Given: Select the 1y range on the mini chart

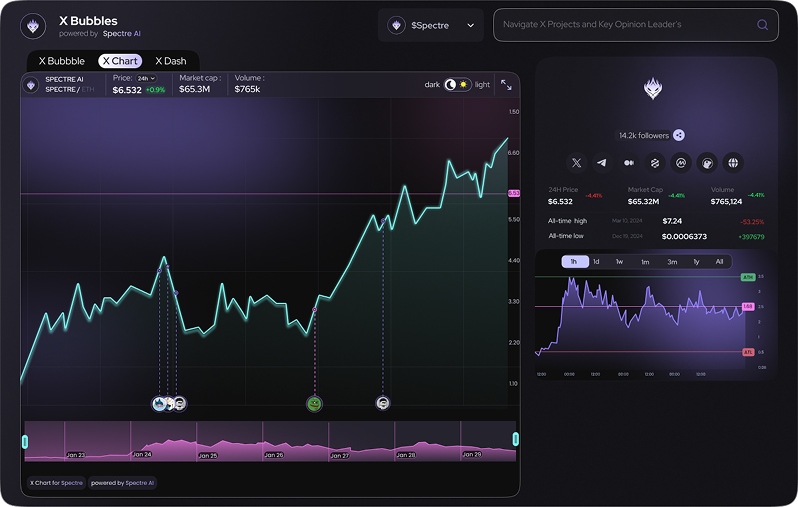Looking at the screenshot, I should pyautogui.click(x=696, y=262).
